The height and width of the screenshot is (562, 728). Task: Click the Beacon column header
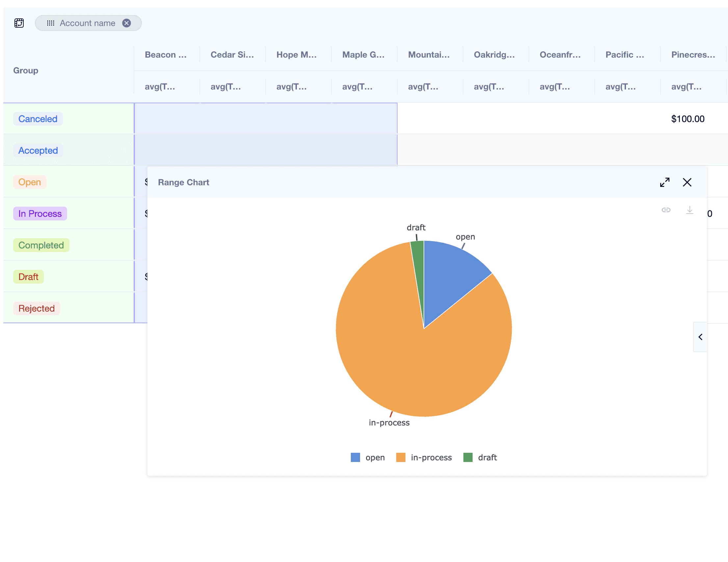coord(166,55)
